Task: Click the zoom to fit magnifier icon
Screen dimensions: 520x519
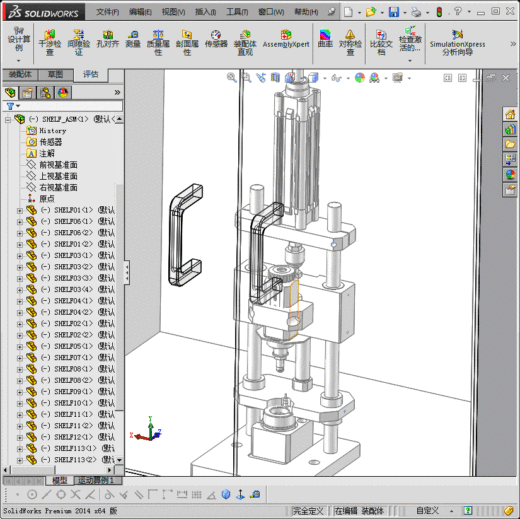Action: tap(232, 78)
